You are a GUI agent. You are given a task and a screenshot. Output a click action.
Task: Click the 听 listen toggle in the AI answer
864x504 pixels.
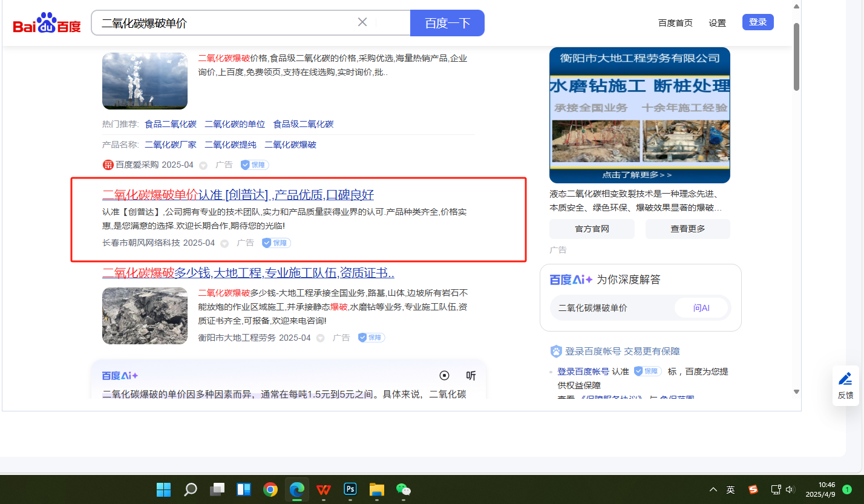471,376
